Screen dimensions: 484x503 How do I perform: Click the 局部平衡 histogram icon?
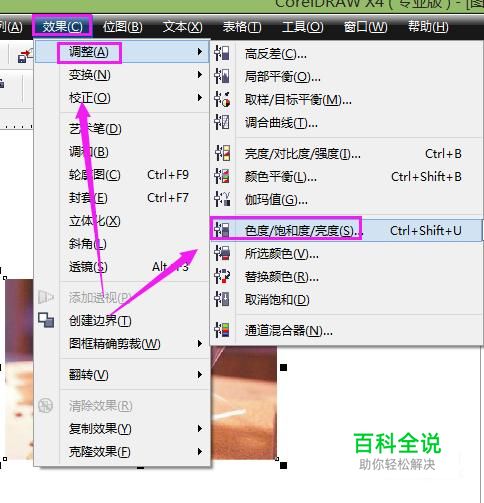222,76
